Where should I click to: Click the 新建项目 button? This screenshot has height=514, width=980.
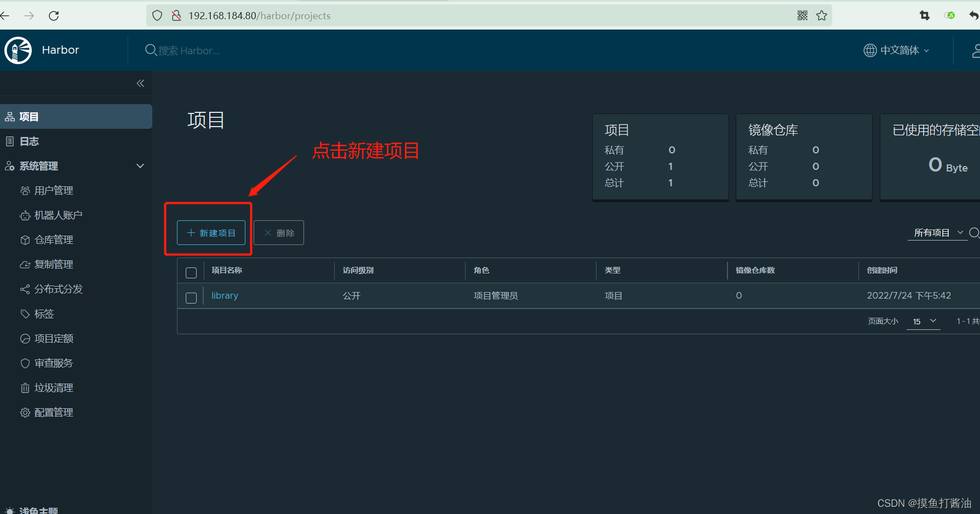coord(211,233)
